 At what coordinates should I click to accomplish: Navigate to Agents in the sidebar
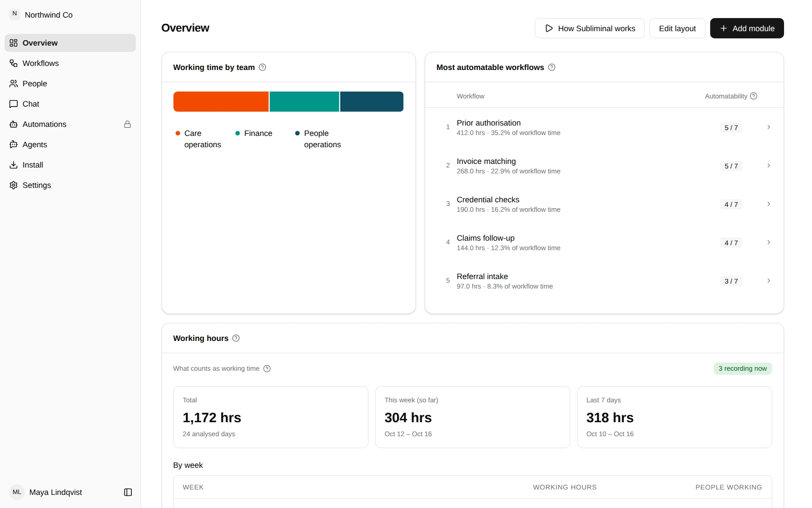[x=70, y=144]
